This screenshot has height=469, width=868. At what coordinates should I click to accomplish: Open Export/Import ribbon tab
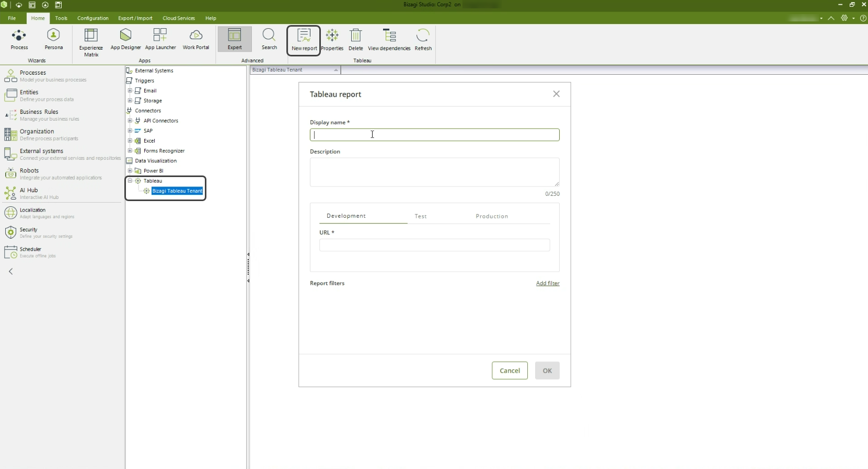[x=135, y=18]
